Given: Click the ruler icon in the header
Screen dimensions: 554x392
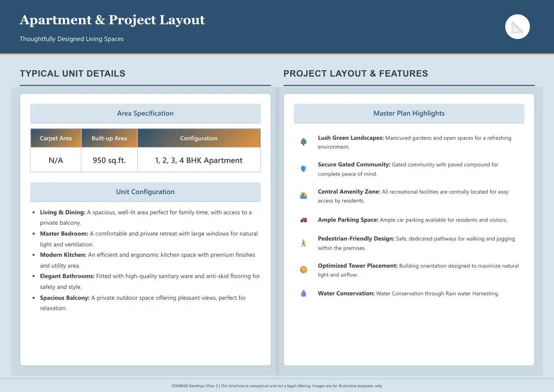Looking at the screenshot, I should (x=518, y=27).
